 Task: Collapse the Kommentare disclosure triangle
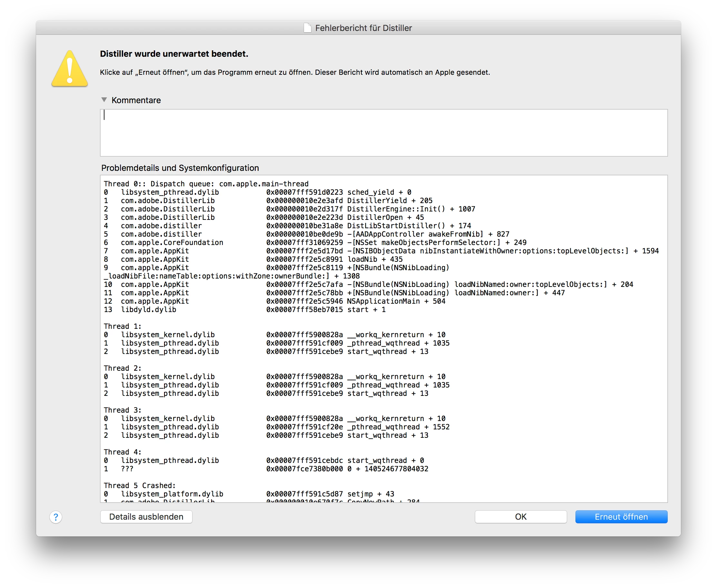coord(104,100)
